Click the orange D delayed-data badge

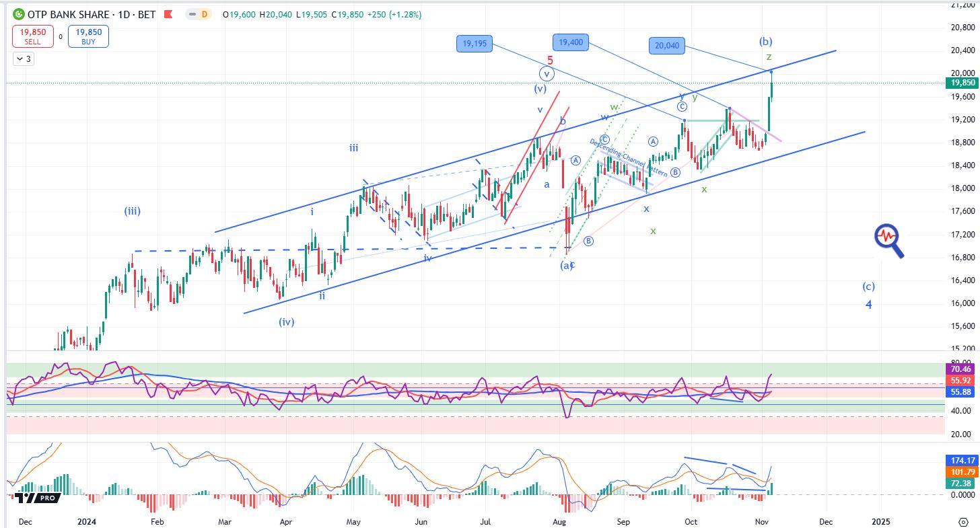click(x=204, y=14)
